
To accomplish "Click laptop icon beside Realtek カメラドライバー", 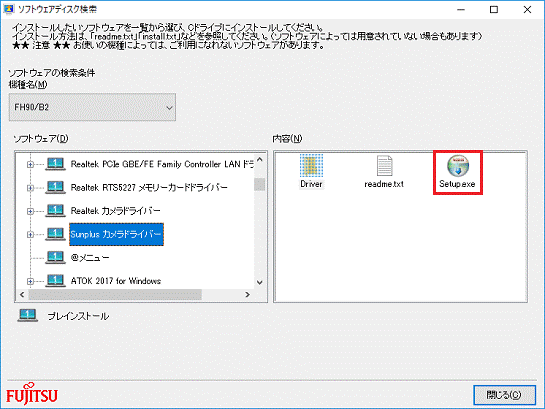I will click(x=55, y=210).
